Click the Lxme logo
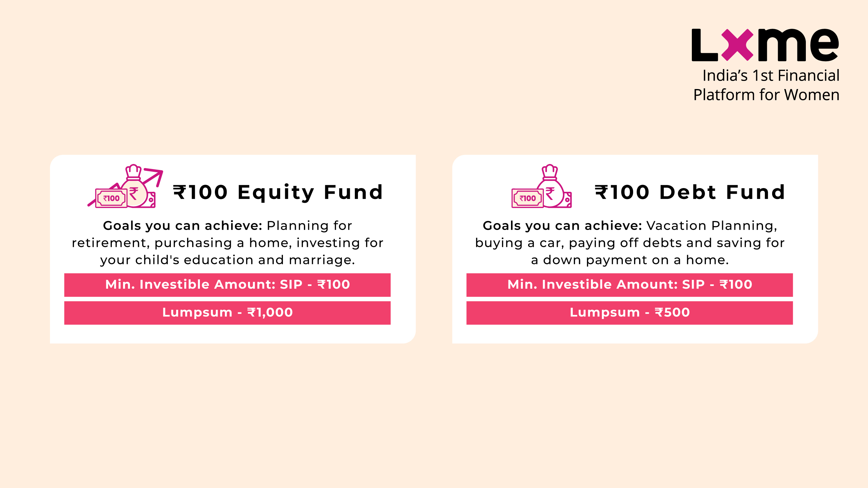Image resolution: width=868 pixels, height=488 pixels. [x=765, y=45]
